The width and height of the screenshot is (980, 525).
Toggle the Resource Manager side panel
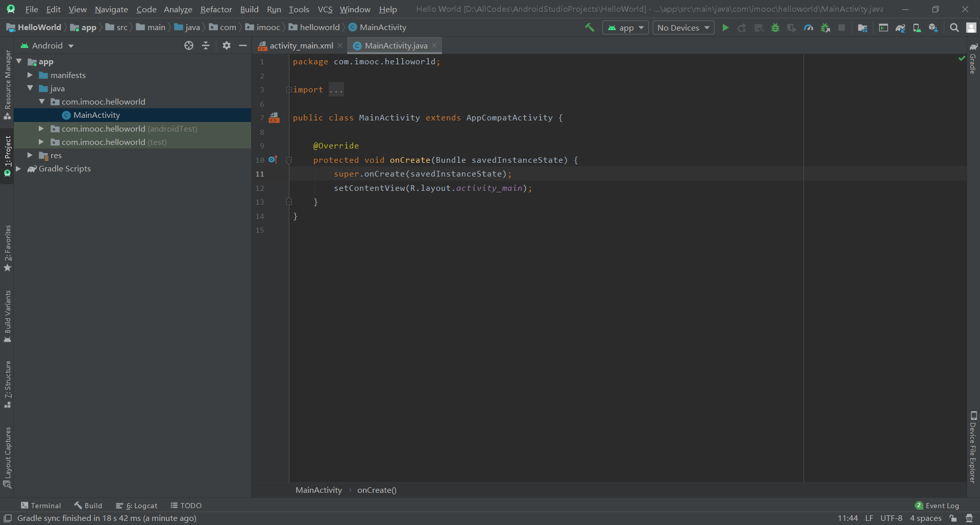tap(7, 85)
